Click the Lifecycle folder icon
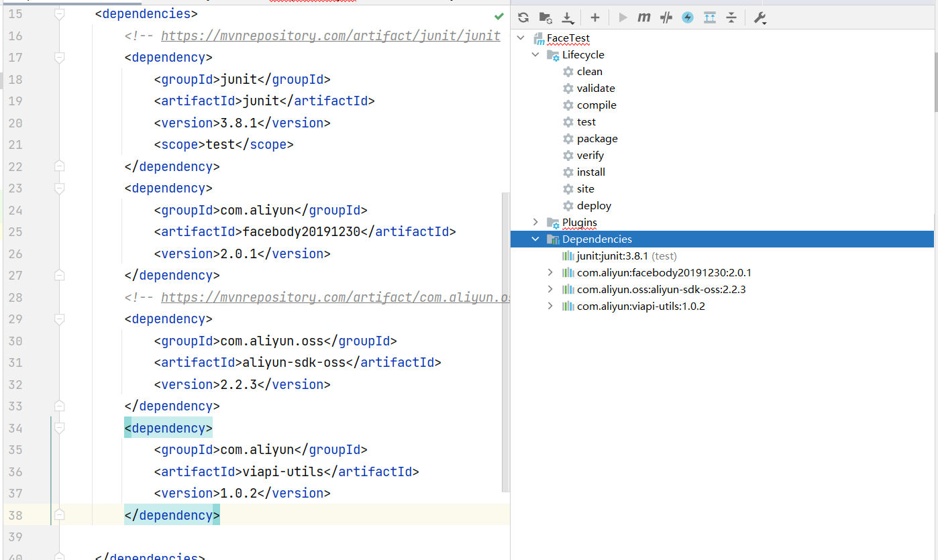 coord(554,55)
